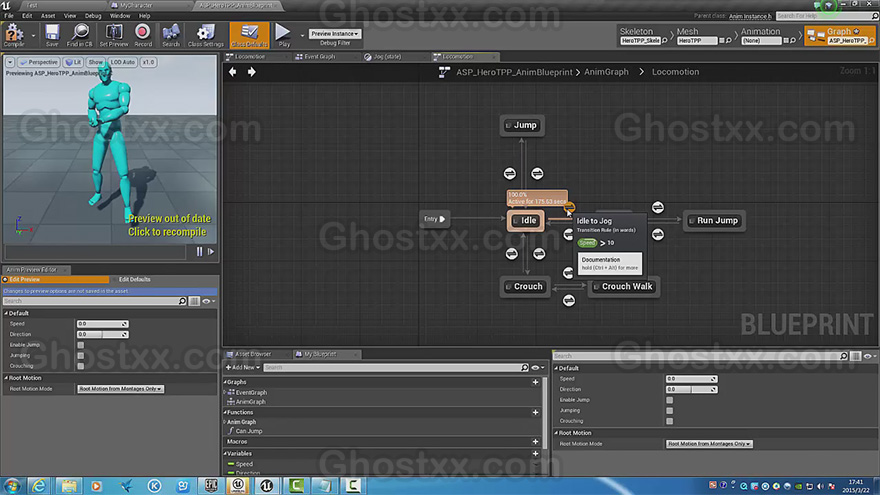Pause the preview viewport animation
Viewport: 880px width, 495px height.
[x=199, y=251]
